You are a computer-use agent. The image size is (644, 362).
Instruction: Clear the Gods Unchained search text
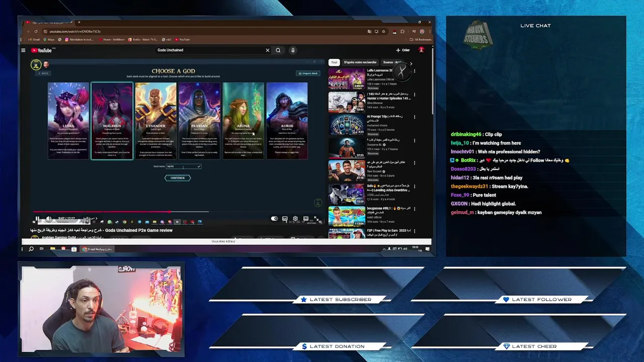coord(268,50)
